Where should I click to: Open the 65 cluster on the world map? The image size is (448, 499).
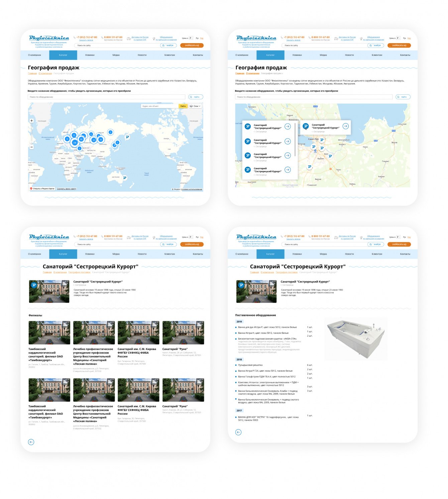81,139
